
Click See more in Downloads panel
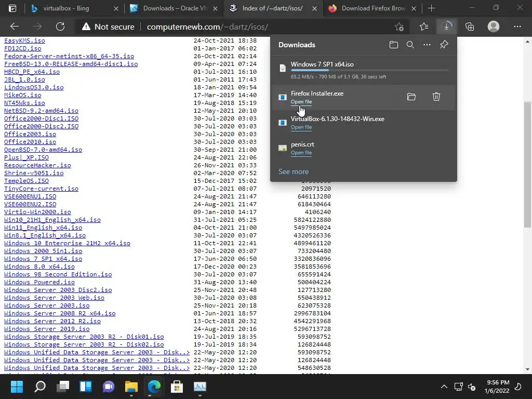[x=294, y=171]
